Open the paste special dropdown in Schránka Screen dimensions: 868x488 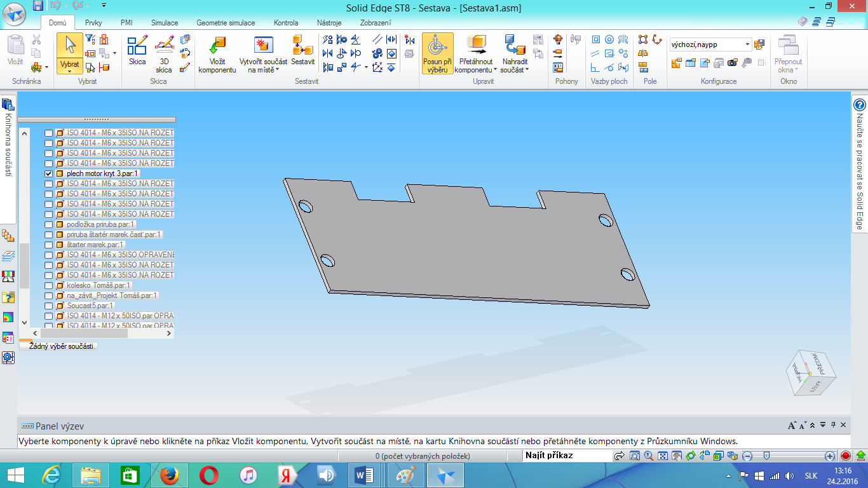point(46,67)
